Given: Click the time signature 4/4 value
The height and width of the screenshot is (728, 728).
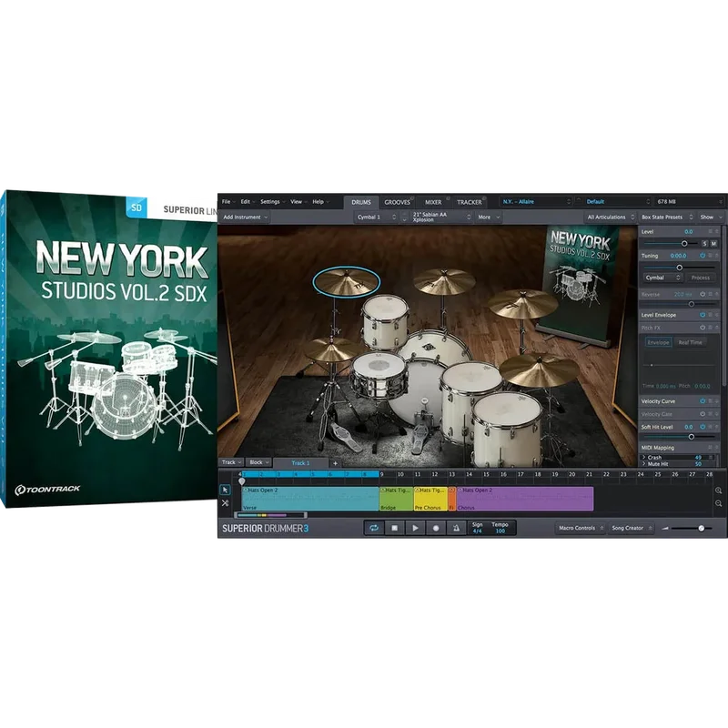Looking at the screenshot, I should click(x=477, y=531).
